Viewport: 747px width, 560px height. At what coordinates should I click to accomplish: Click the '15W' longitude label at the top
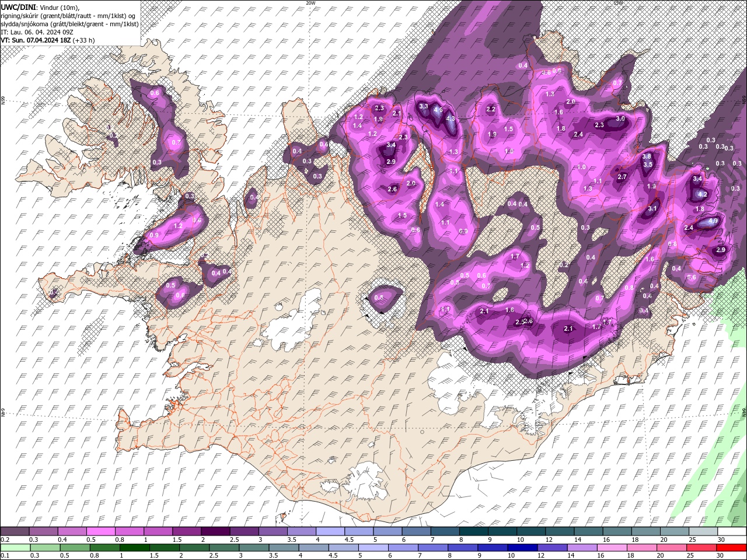pyautogui.click(x=618, y=3)
